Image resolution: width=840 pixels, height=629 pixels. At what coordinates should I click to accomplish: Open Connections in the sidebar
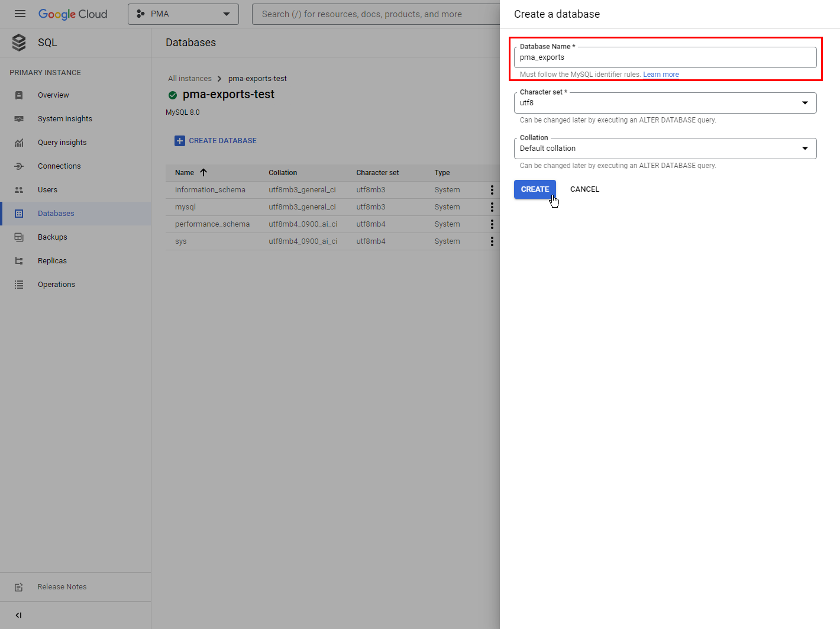59,166
